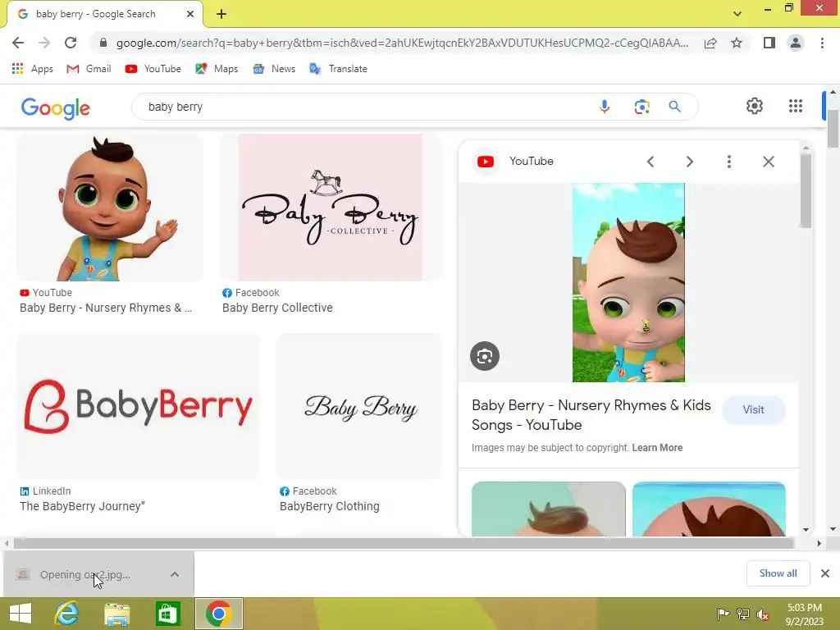Image resolution: width=840 pixels, height=630 pixels.
Task: Open preview panel three-dot options
Action: click(x=729, y=162)
